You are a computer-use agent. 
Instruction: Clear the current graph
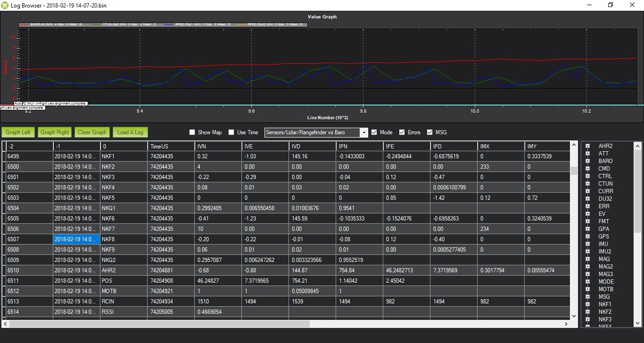92,132
